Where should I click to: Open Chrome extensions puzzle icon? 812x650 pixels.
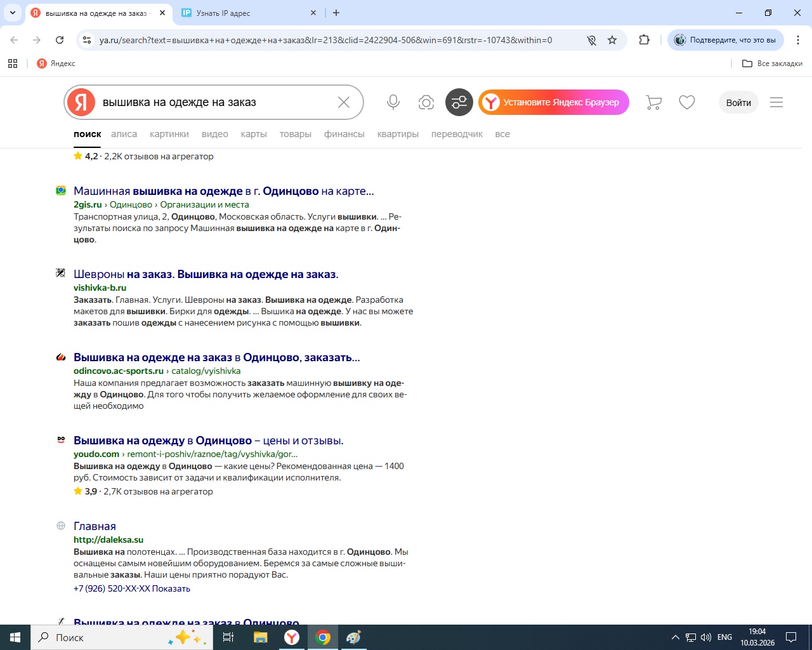(645, 40)
